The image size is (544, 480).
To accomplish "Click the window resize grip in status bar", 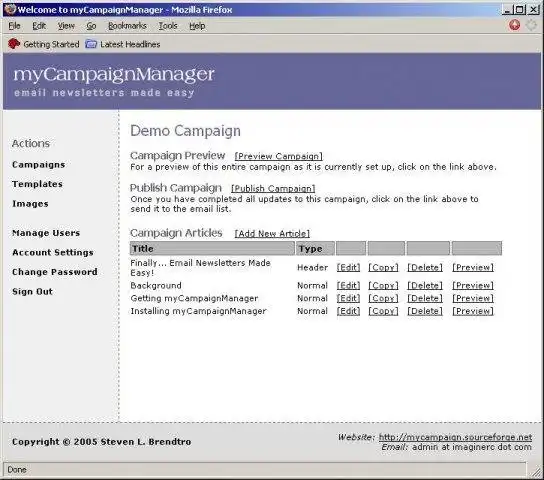I will click(x=536, y=471).
